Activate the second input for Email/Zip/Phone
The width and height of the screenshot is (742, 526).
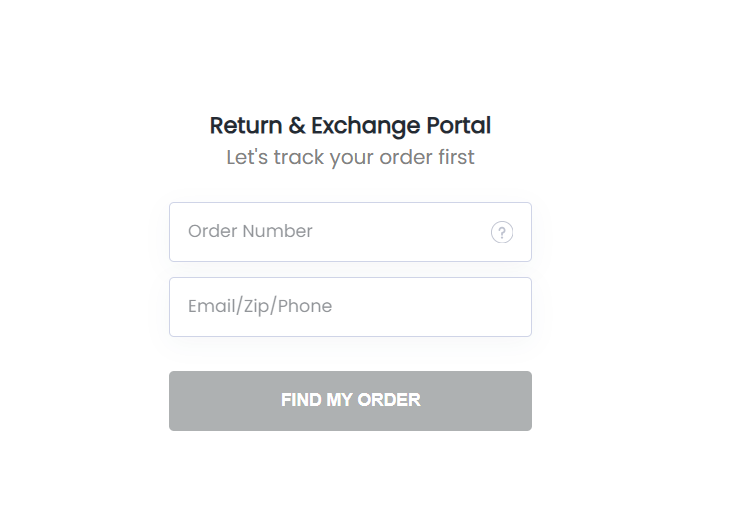pos(350,307)
